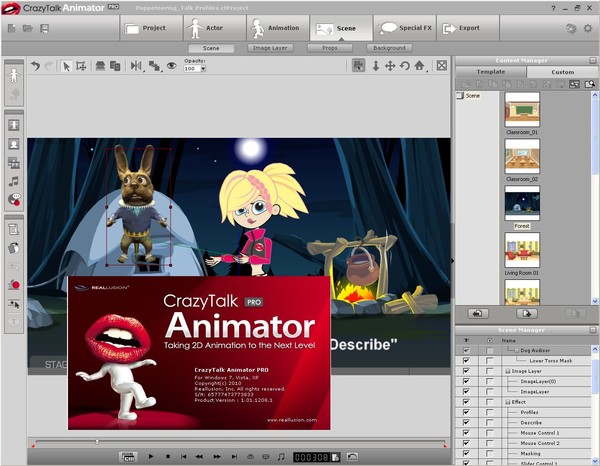Show the timeline with the timeline icon
Screen dimensions: 600x466
(128, 457)
